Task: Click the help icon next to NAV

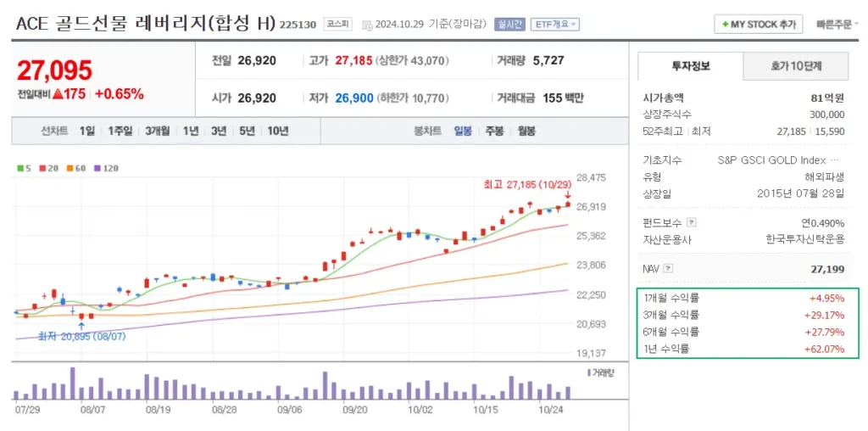Action: (669, 269)
